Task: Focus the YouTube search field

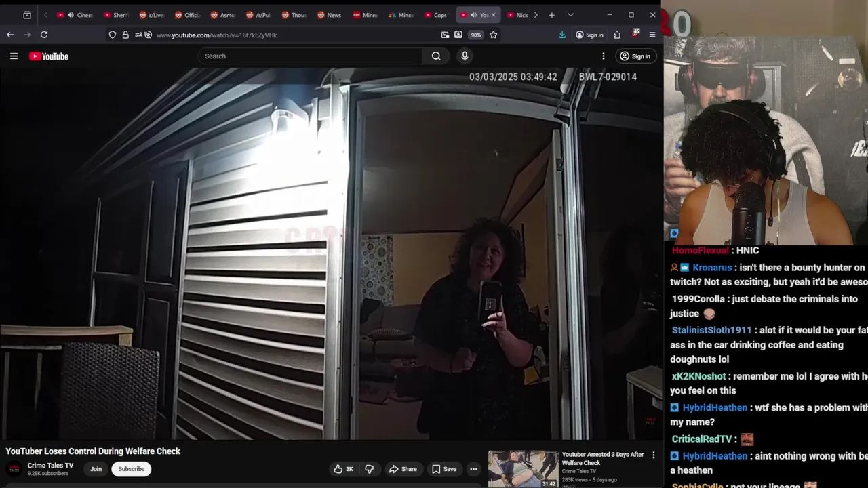Action: pyautogui.click(x=311, y=56)
